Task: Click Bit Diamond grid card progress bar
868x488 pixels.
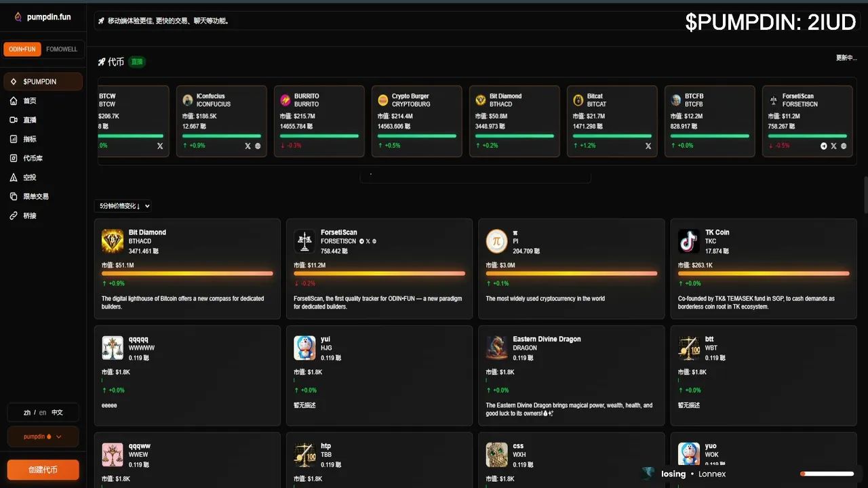Action: 187,274
